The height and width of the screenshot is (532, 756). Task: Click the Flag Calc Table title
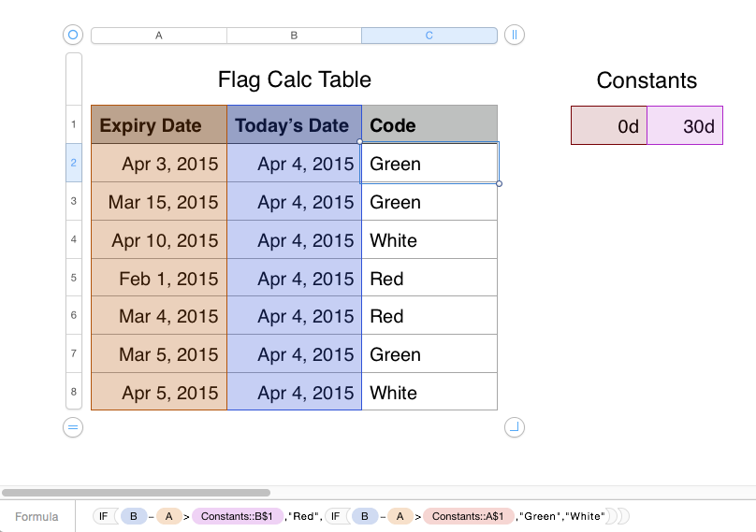(x=294, y=79)
